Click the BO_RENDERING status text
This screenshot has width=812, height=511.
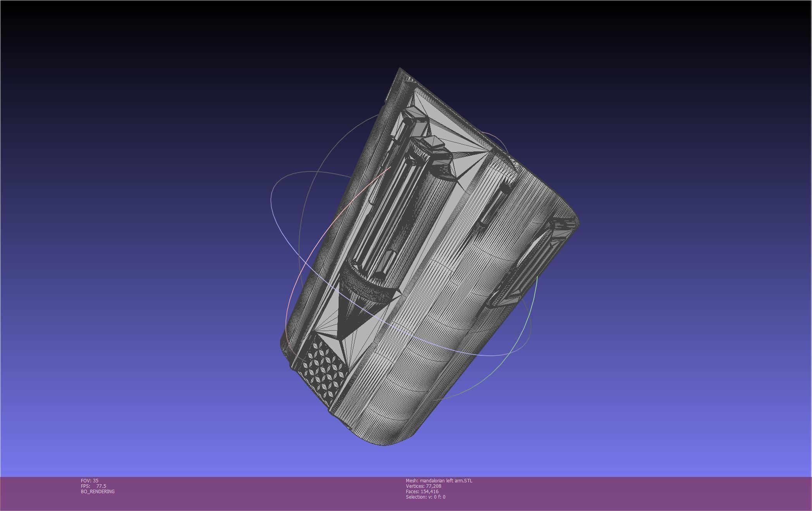click(x=98, y=491)
